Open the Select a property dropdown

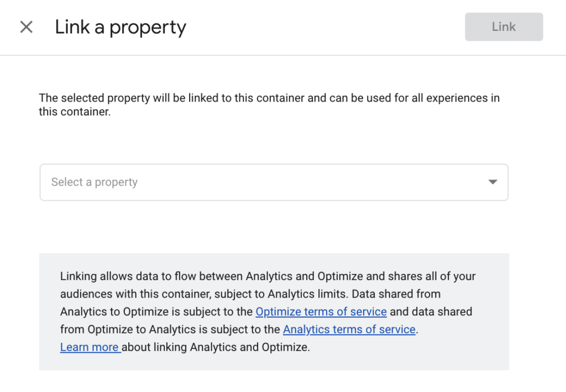pos(274,182)
